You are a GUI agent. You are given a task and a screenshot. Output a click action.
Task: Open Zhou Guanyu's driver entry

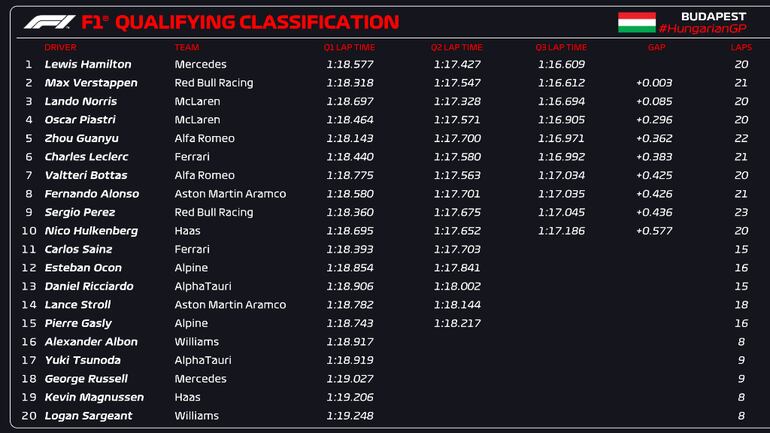(x=81, y=138)
